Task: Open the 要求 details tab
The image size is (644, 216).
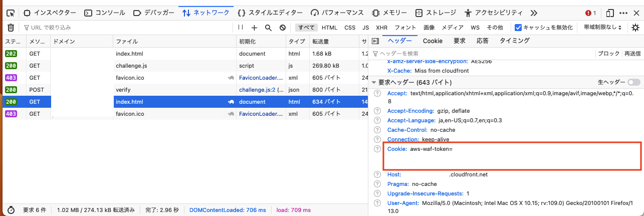Action: 460,41
